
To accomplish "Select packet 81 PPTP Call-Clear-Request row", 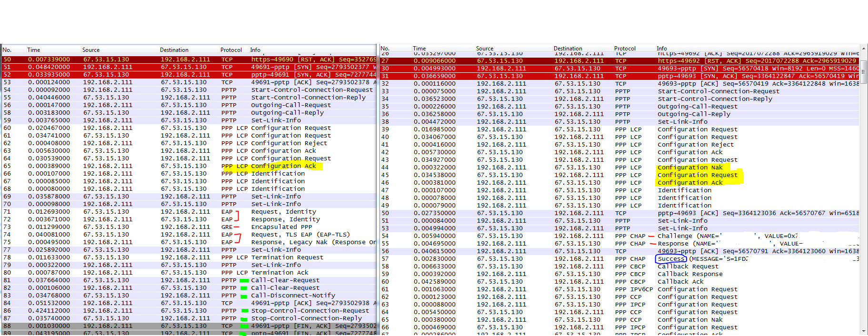I will coord(189,280).
